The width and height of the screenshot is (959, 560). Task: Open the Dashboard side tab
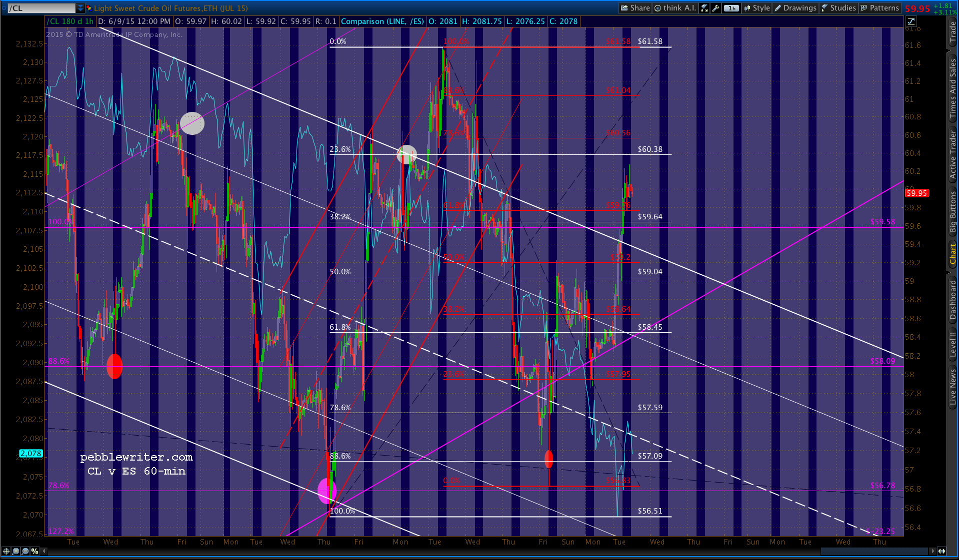point(953,300)
